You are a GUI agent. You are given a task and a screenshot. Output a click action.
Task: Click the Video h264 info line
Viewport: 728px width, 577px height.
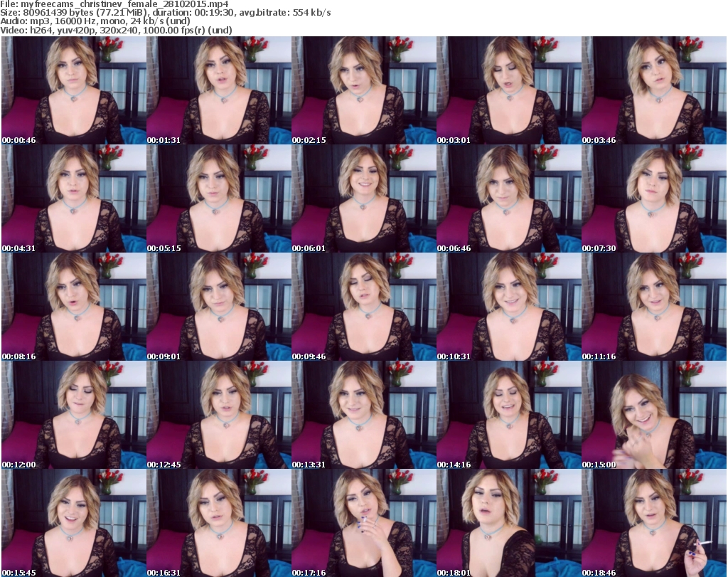point(116,30)
